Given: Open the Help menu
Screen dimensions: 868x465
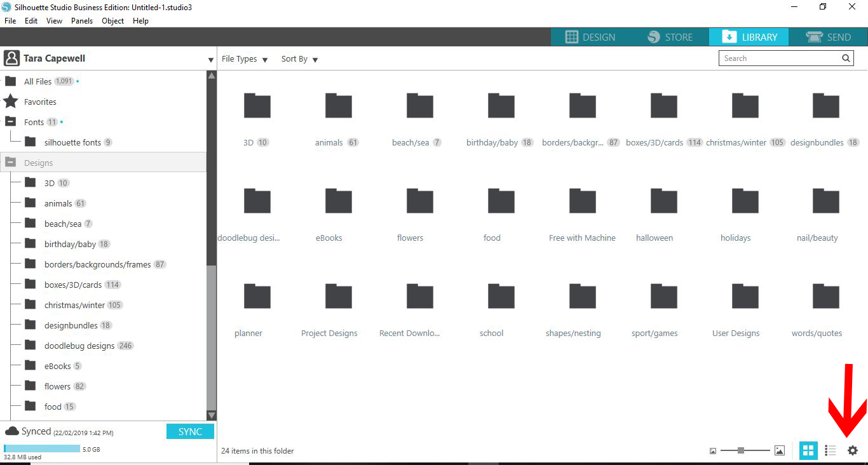Looking at the screenshot, I should [x=140, y=21].
